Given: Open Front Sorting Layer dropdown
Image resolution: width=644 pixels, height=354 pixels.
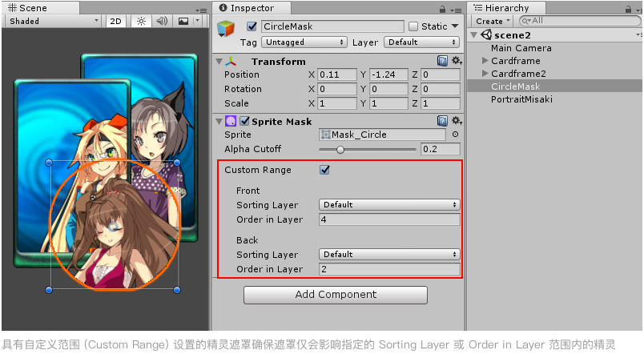Looking at the screenshot, I should (389, 205).
